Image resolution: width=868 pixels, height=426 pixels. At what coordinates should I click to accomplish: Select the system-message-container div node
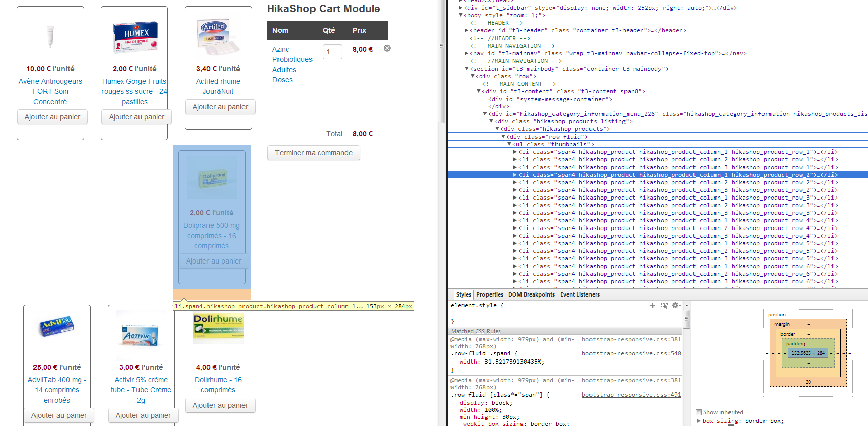point(550,99)
